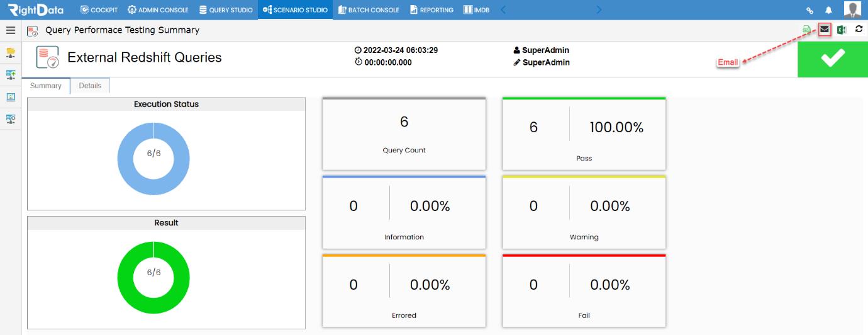The width and height of the screenshot is (868, 335).
Task: Click the refresh icon in the top-right corner
Action: click(x=859, y=29)
